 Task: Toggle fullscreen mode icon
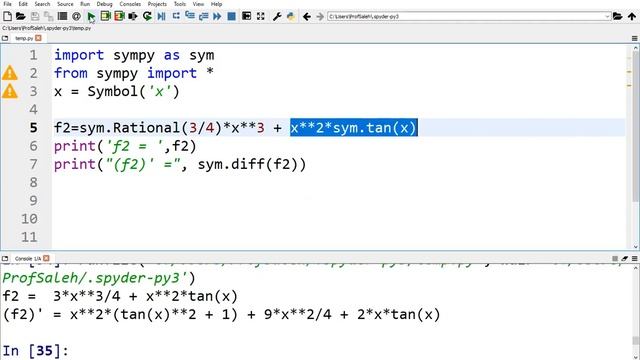(260, 16)
